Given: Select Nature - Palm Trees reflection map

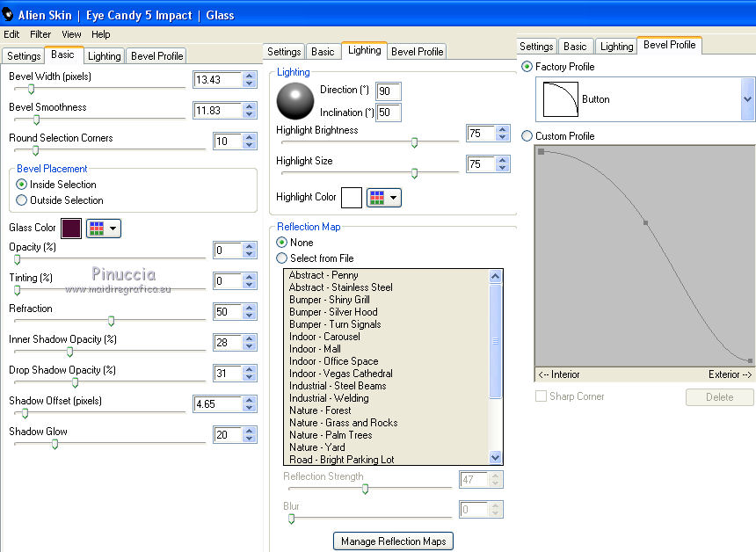Looking at the screenshot, I should pos(331,435).
